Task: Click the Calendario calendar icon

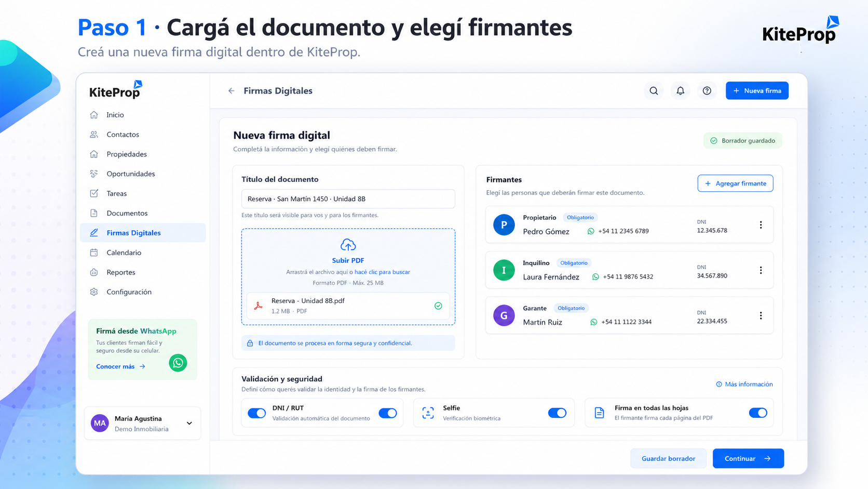Action: point(94,253)
